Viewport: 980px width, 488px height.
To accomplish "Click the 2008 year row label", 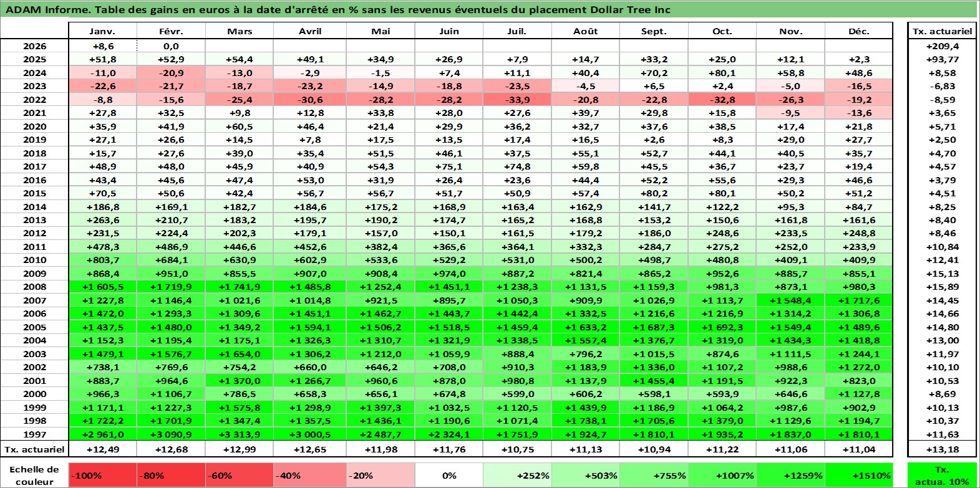I will (34, 287).
